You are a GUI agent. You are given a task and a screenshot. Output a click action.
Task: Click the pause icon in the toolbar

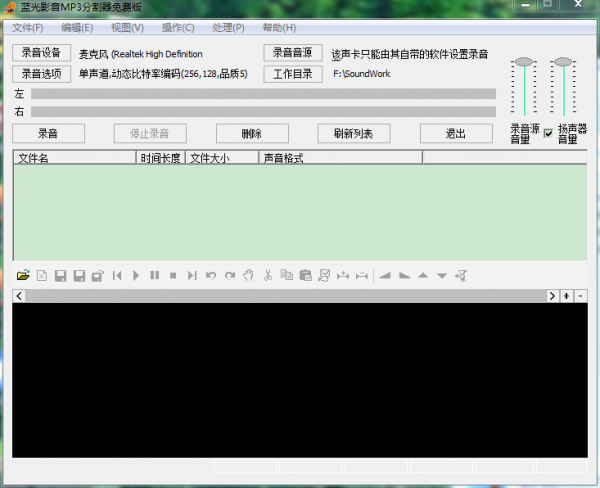click(154, 275)
